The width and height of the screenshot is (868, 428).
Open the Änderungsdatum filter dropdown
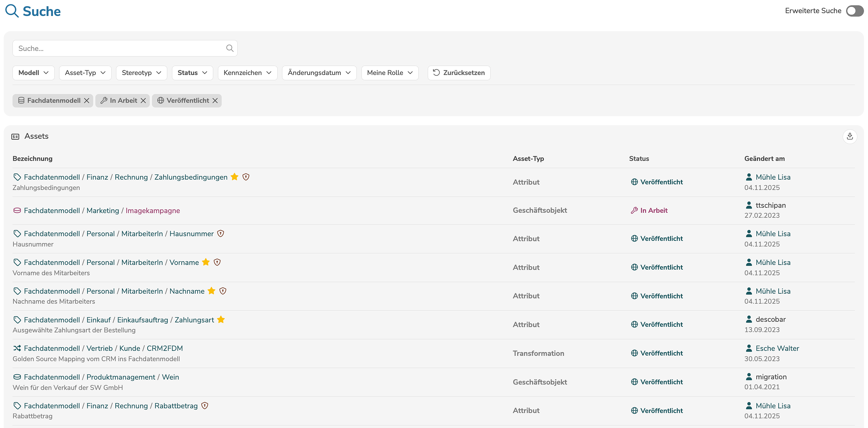click(319, 73)
